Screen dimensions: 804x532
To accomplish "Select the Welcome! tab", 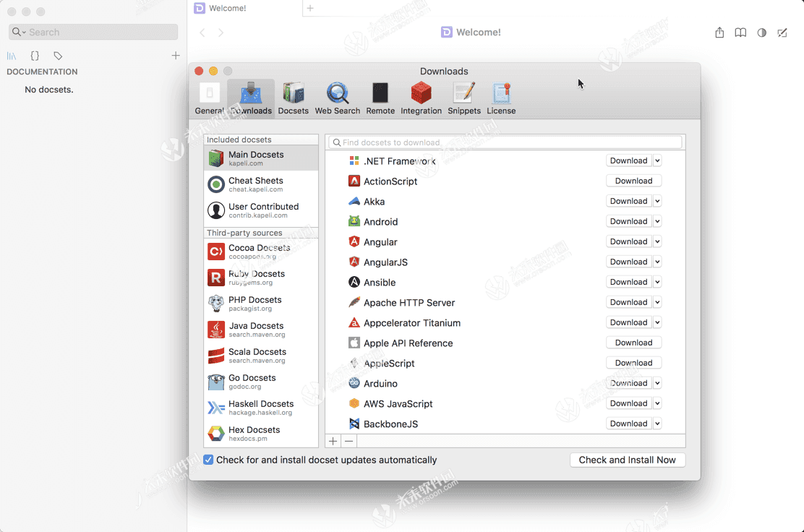I will [246, 8].
